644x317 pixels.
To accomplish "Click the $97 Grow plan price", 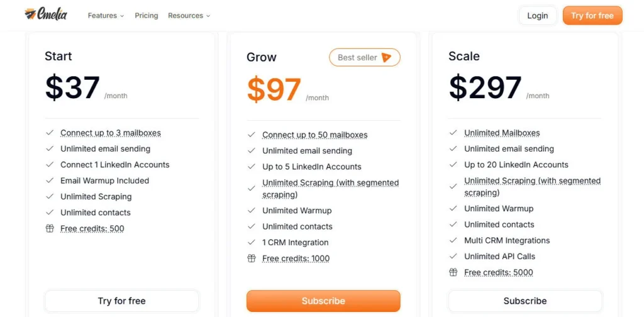I will point(274,89).
